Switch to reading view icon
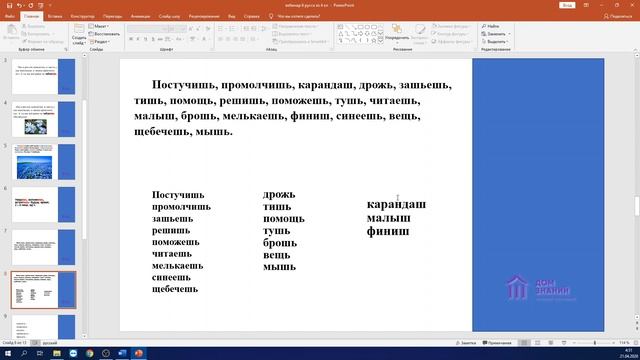 (x=551, y=343)
